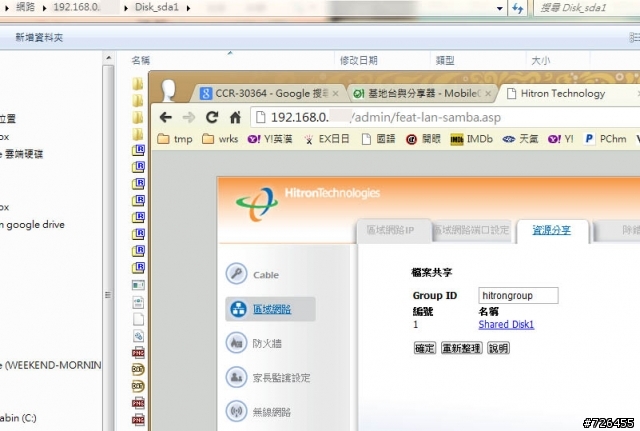Close the CCR-30364 Google tab
Screen dimensions: 640x431
336,94
